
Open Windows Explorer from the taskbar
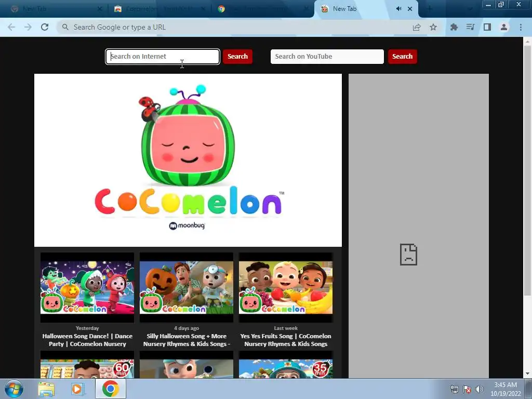[x=46, y=390]
